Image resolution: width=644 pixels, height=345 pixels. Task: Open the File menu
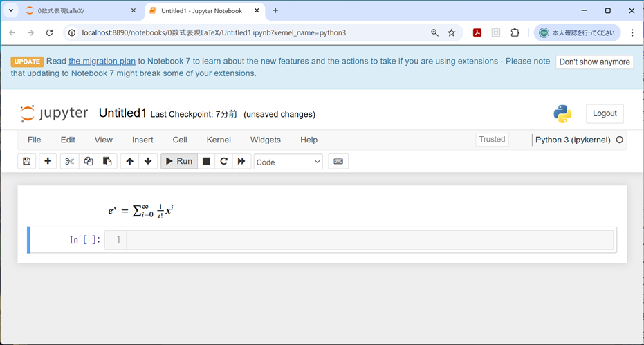click(34, 140)
